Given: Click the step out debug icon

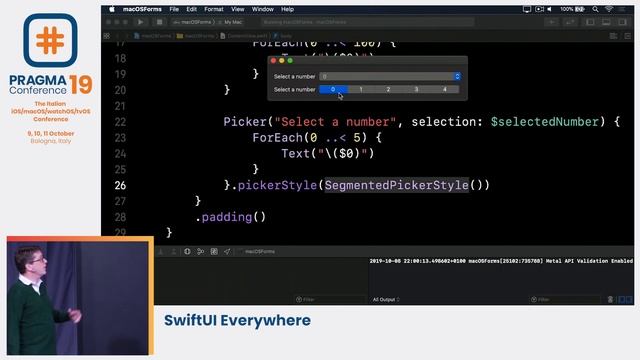Looking at the screenshot, I should (174, 251).
